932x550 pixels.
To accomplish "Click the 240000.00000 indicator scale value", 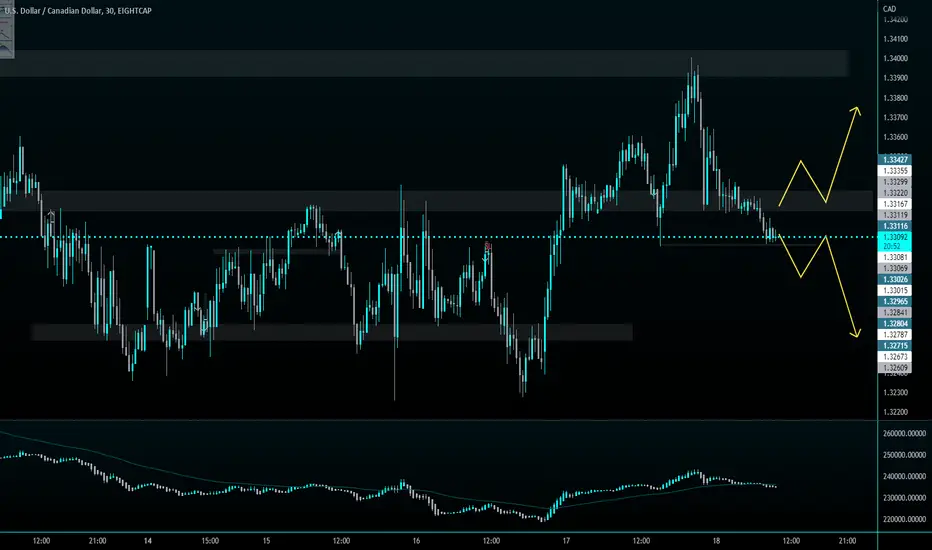I will click(904, 476).
